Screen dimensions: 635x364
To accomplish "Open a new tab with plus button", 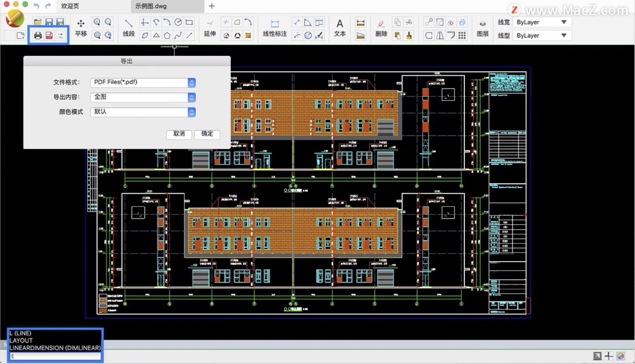I will click(212, 6).
